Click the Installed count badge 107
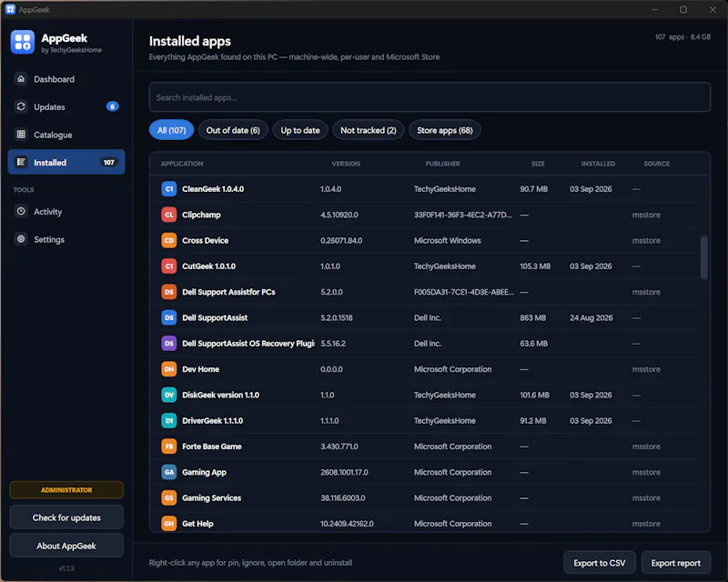Screen dimensions: 728x582 (108, 162)
